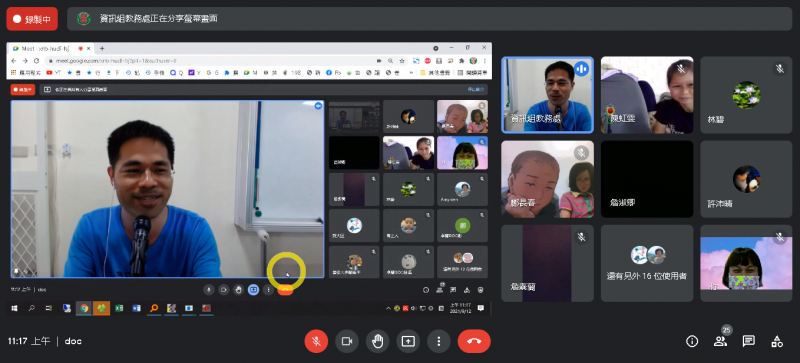Select the 林馨 participant tile
Viewport: 800px width, 363px height.
(x=746, y=95)
